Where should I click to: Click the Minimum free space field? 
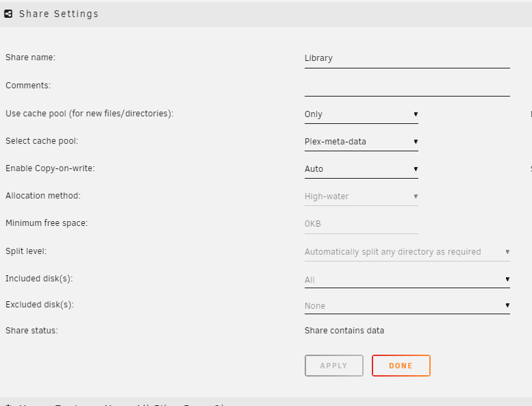click(362, 224)
